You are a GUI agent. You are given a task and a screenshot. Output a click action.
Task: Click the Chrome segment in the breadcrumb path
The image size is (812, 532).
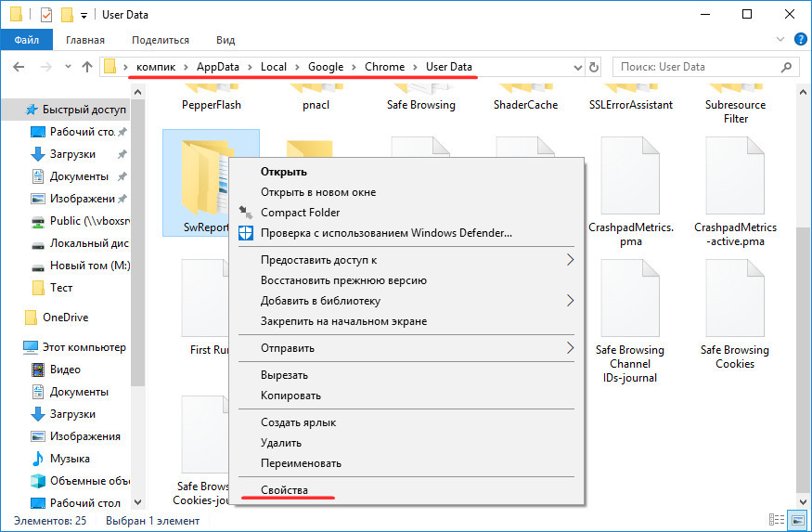[384, 67]
